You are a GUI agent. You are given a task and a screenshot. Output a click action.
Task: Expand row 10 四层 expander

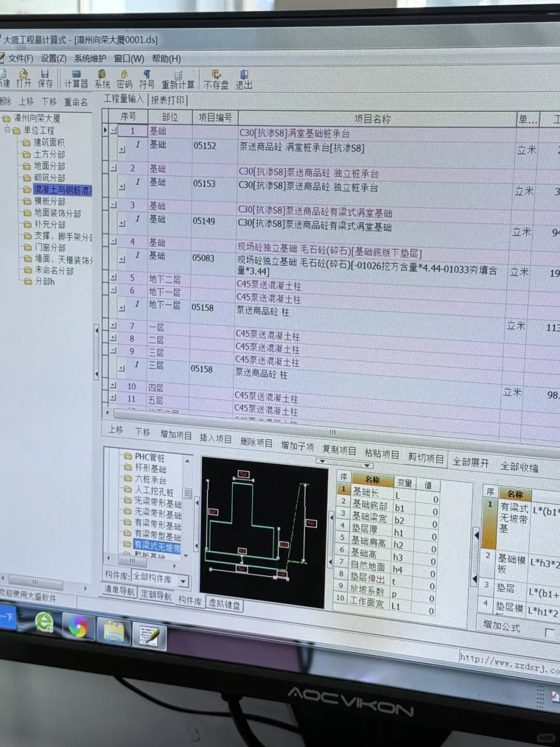pyautogui.click(x=112, y=386)
